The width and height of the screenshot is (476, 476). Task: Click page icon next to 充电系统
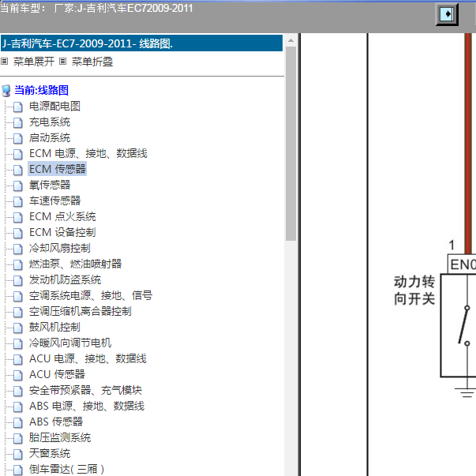[18, 122]
